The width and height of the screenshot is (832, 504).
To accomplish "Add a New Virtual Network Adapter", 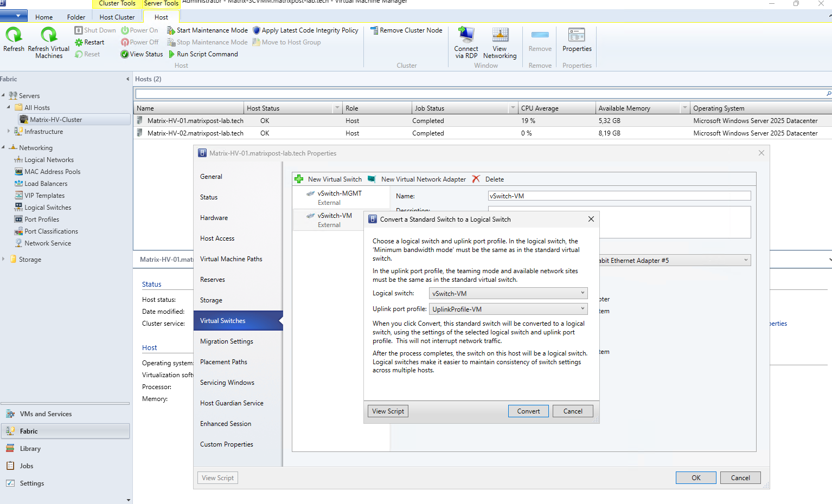I will click(417, 179).
